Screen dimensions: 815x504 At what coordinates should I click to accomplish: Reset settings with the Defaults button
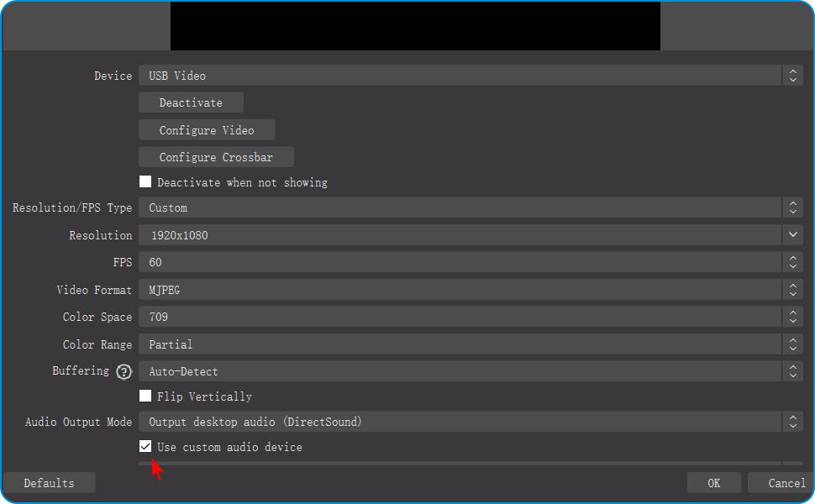(50, 483)
